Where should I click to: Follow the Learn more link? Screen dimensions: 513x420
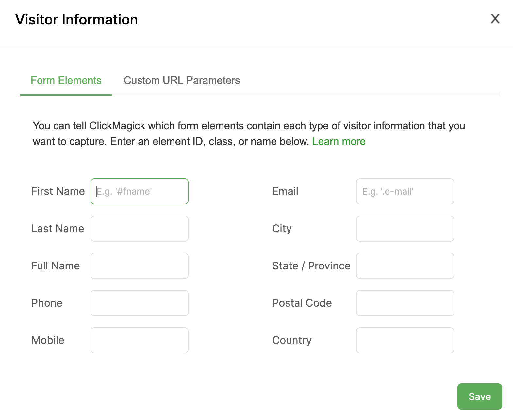click(339, 142)
